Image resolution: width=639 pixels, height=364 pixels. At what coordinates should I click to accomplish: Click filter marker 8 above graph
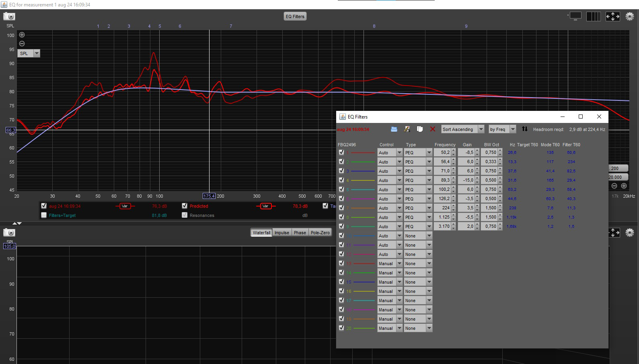(374, 26)
